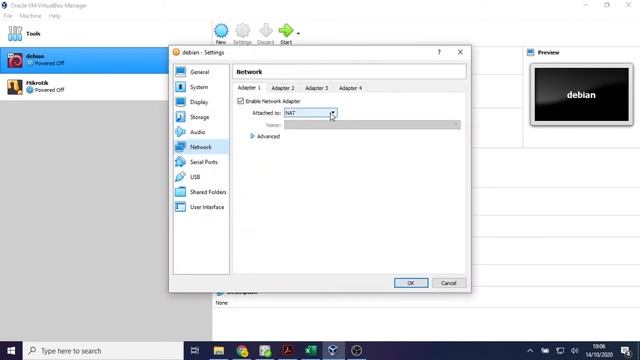Viewport: 640px width, 360px height.
Task: Open Adobe Acrobat from the taskbar
Action: (288, 351)
